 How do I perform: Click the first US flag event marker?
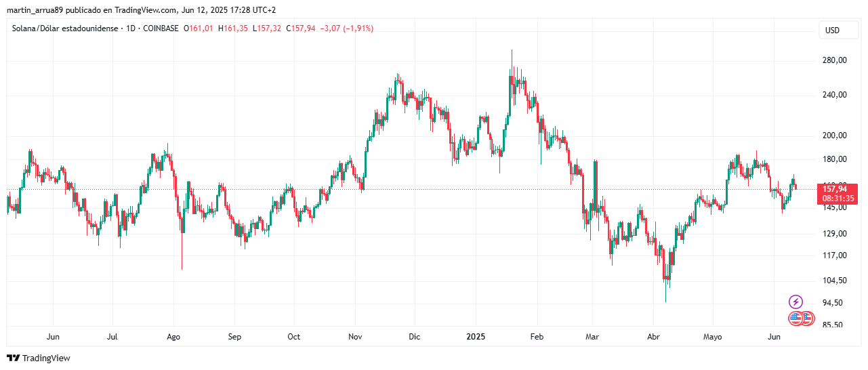pos(795,318)
